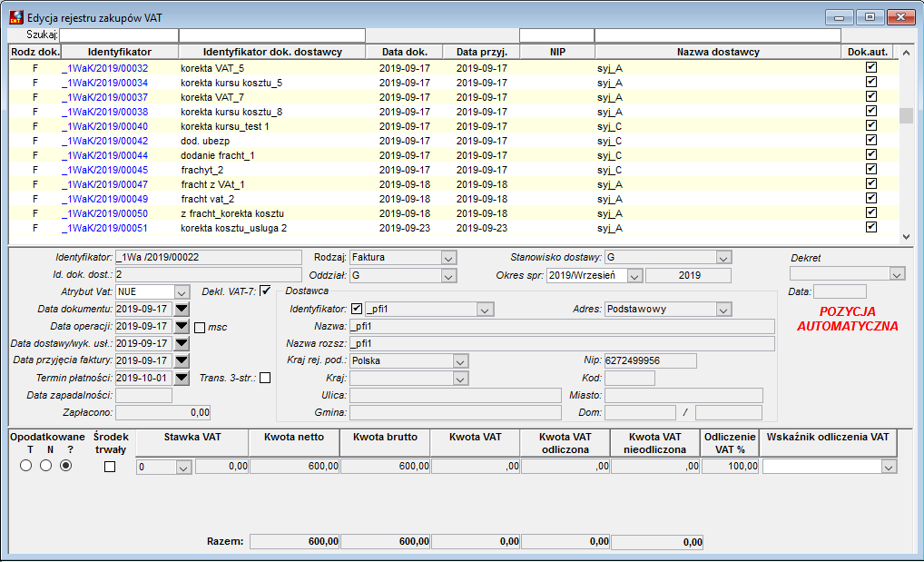Screen dimensions: 924x562
Task: Expand the Okres spr. 2019/Wrzesień dropdown
Action: click(634, 276)
